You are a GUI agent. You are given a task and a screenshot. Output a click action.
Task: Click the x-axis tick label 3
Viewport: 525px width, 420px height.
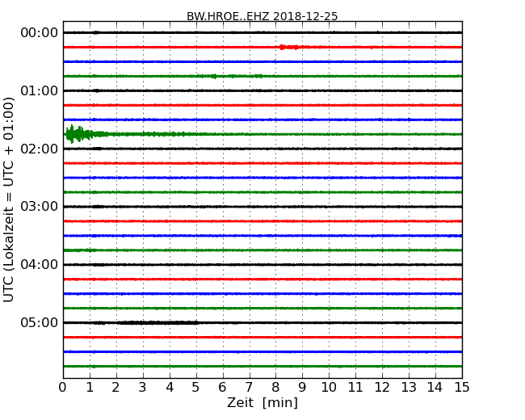coord(143,388)
